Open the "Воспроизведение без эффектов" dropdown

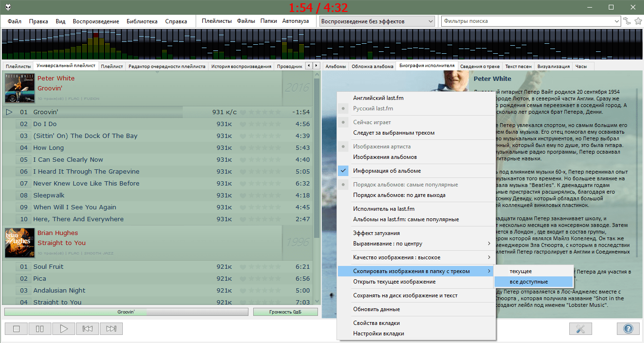(x=377, y=21)
